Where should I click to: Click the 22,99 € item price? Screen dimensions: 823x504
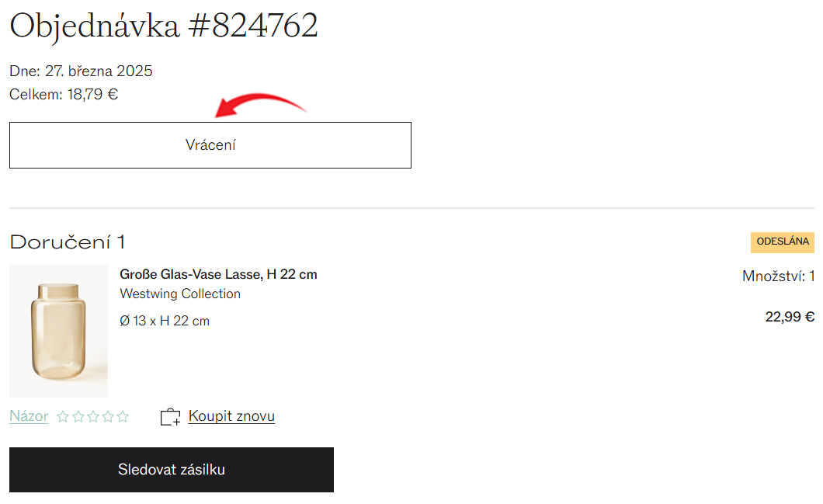click(x=790, y=317)
